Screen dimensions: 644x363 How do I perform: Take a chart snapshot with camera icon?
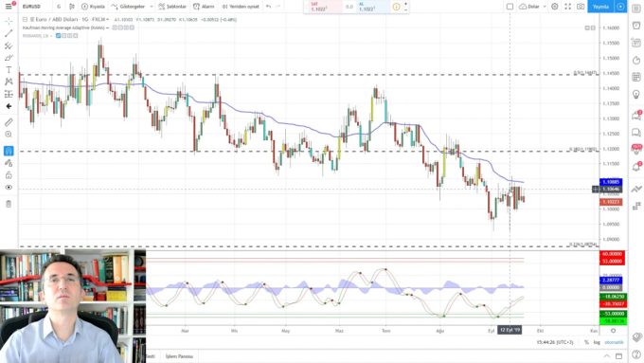coord(581,7)
